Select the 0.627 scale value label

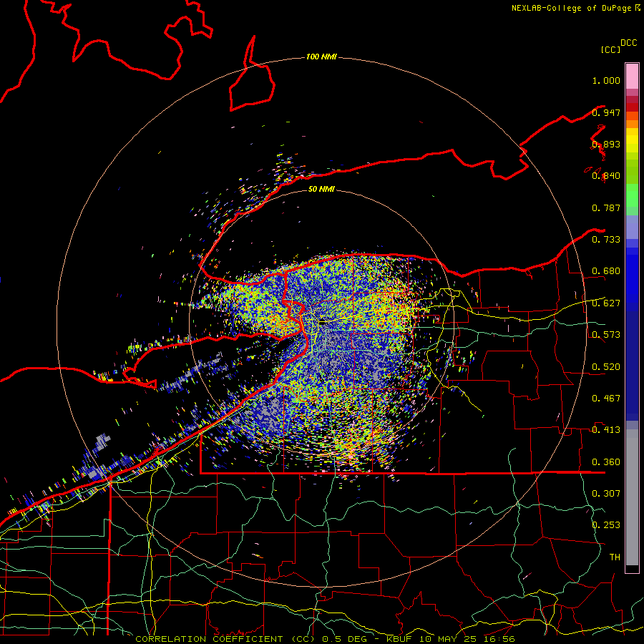606,303
